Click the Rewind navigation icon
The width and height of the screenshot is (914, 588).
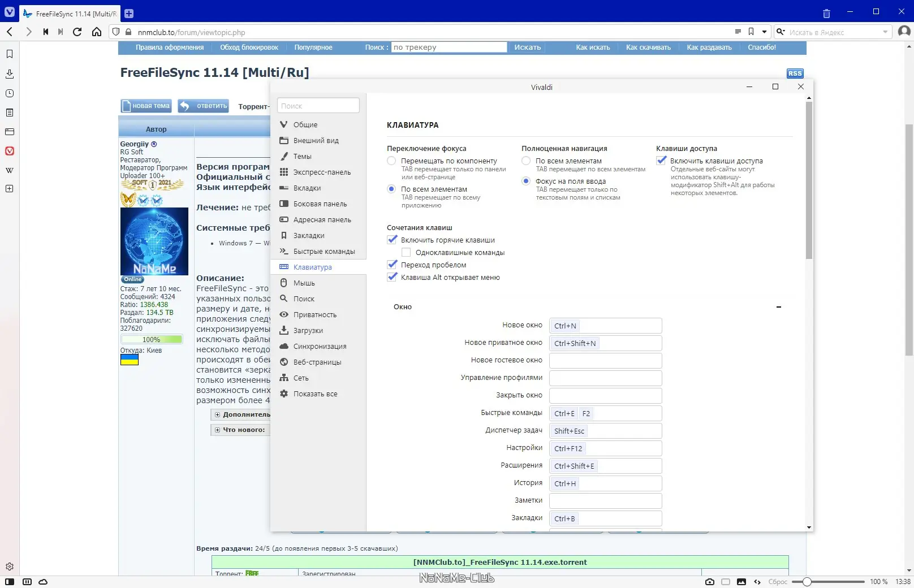tap(46, 32)
